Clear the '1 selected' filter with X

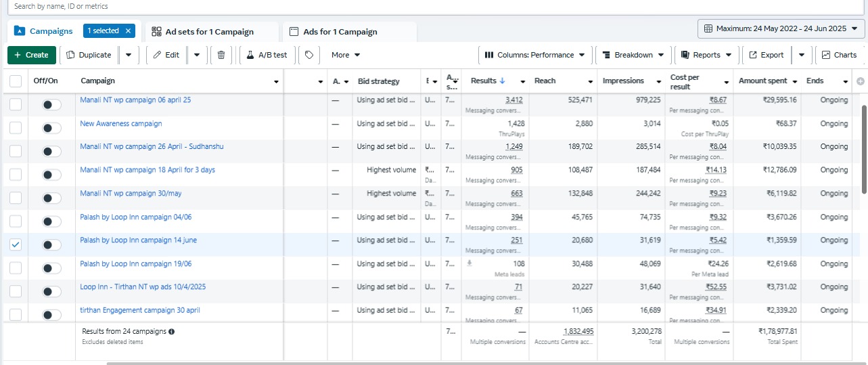129,31
